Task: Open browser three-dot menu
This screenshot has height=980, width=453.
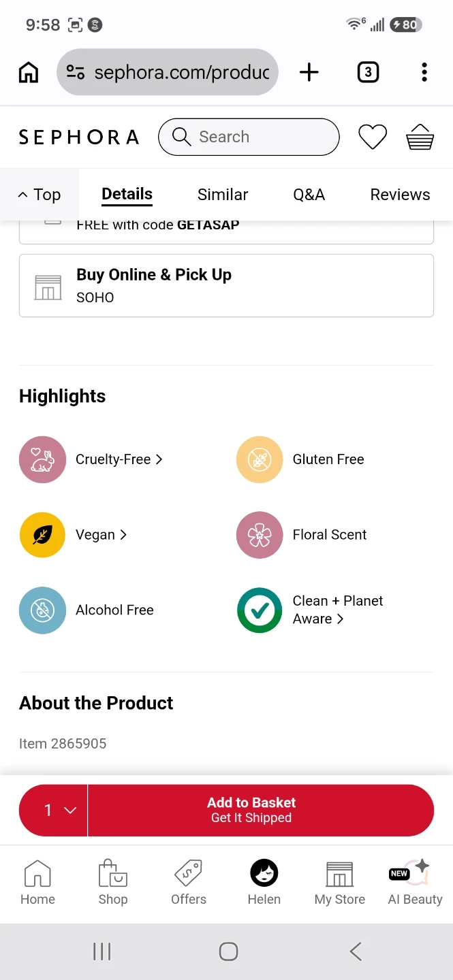Action: (424, 72)
